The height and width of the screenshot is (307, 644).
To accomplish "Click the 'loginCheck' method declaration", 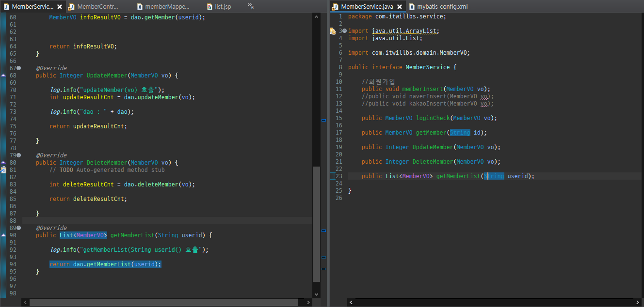I will 429,118.
